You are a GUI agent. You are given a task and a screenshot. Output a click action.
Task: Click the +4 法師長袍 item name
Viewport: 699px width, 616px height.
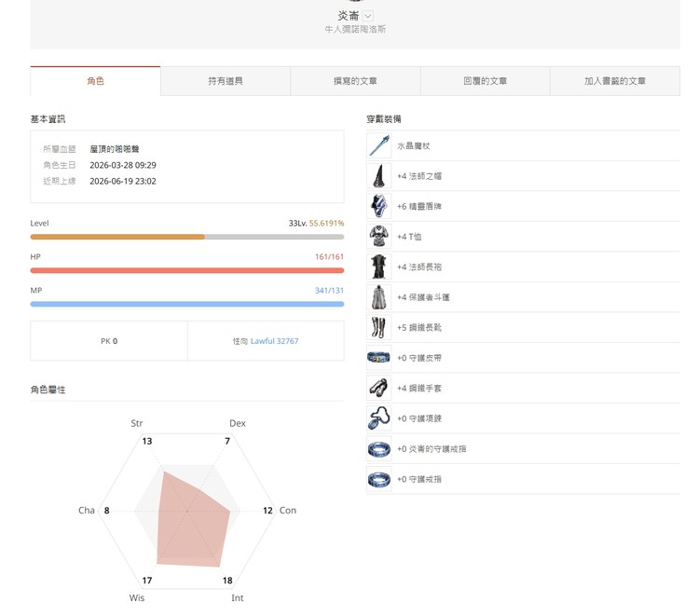419,267
